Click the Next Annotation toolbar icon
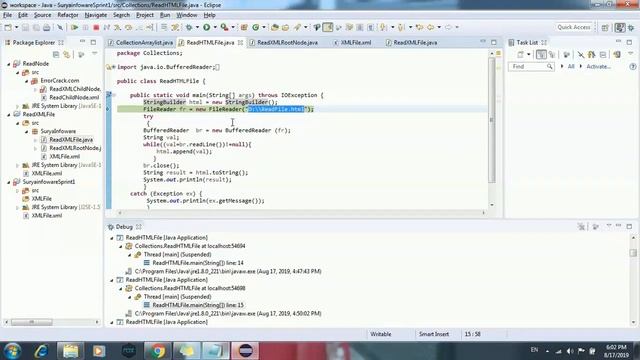Image resolution: width=640 pixels, height=360 pixels. (x=383, y=27)
